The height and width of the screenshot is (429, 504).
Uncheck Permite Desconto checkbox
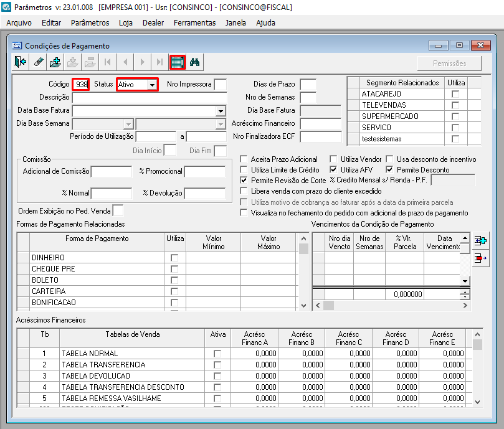tap(389, 170)
